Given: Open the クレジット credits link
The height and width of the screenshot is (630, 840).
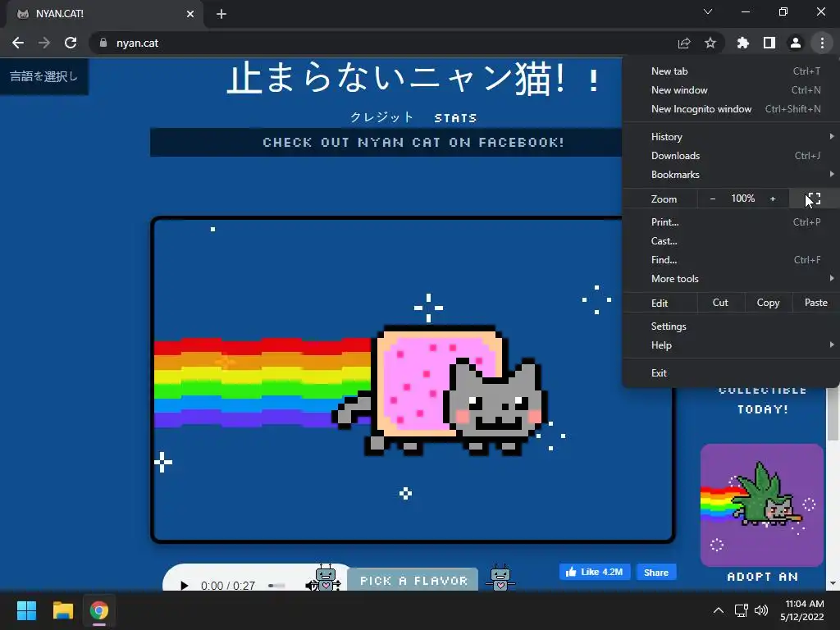Looking at the screenshot, I should (382, 117).
